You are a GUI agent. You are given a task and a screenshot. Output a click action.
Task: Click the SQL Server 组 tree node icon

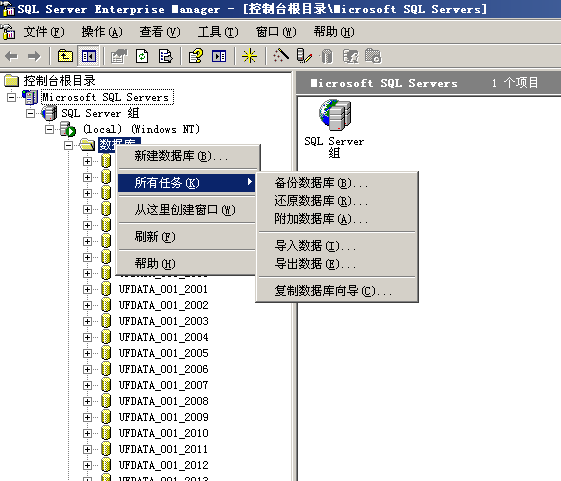(x=49, y=113)
